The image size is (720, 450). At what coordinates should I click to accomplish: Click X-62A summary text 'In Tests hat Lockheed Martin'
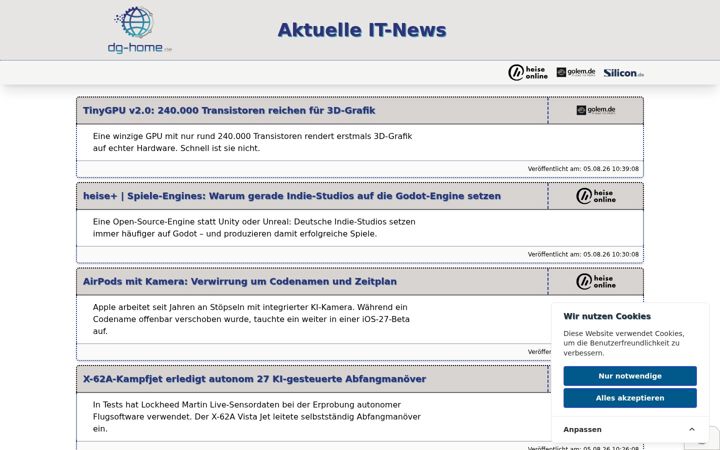click(257, 417)
